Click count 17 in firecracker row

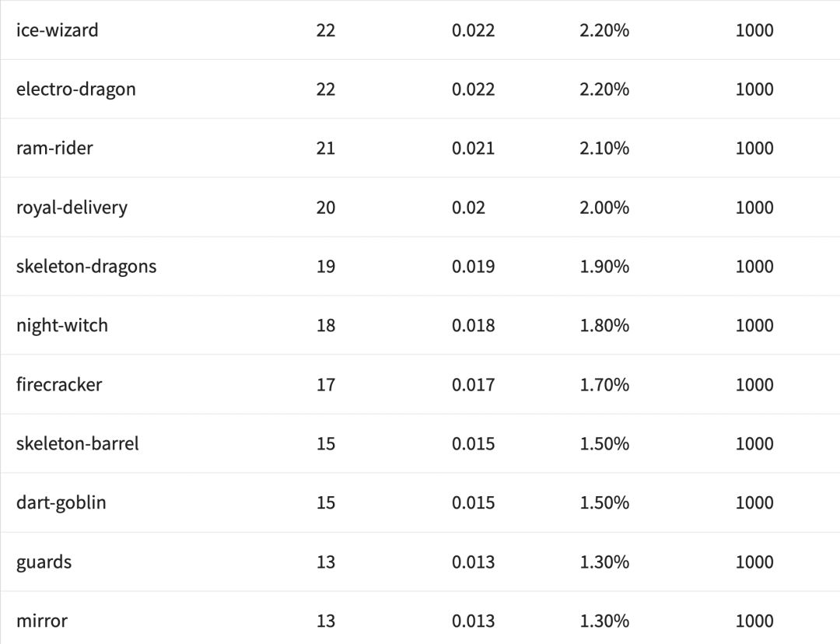326,385
